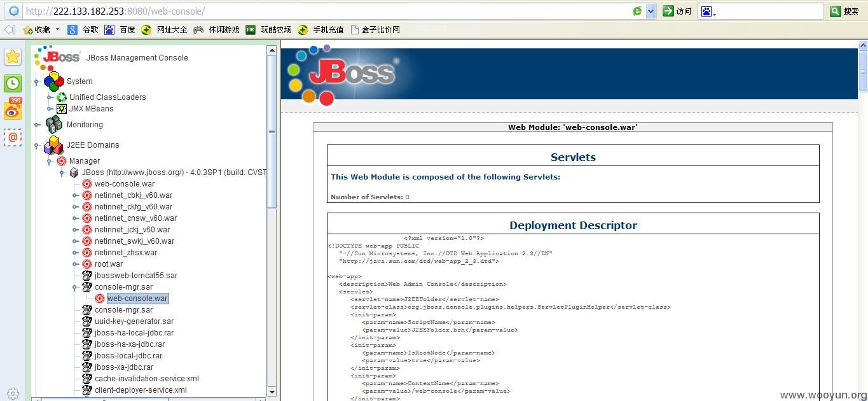Expand the Monitoring tree node
Viewport: 868px width, 401px height.
pos(37,125)
